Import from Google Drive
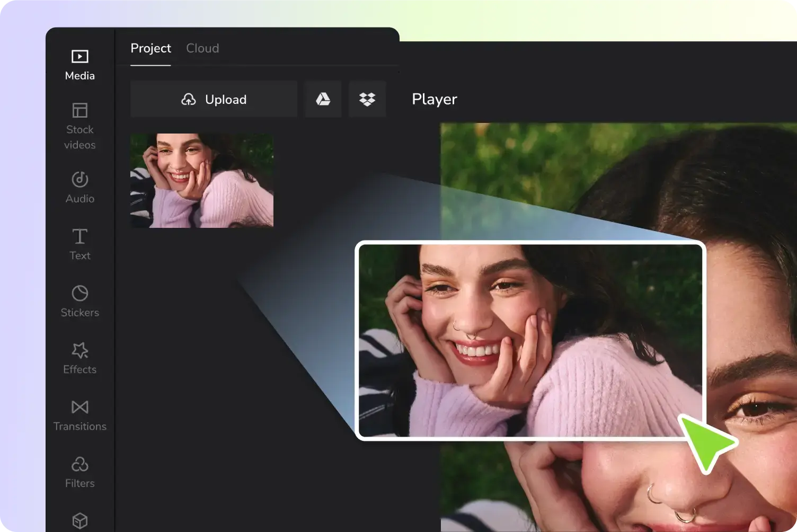This screenshot has height=532, width=797. [x=323, y=99]
